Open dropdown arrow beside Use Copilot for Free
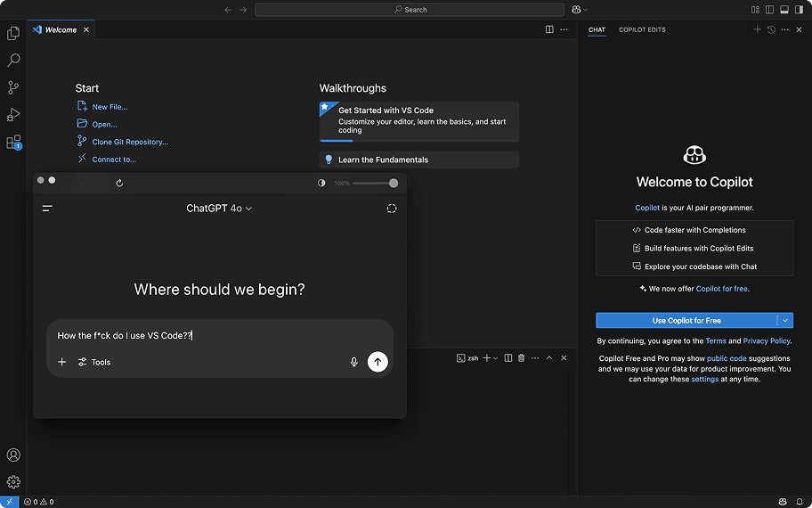This screenshot has height=508, width=812. tap(785, 320)
